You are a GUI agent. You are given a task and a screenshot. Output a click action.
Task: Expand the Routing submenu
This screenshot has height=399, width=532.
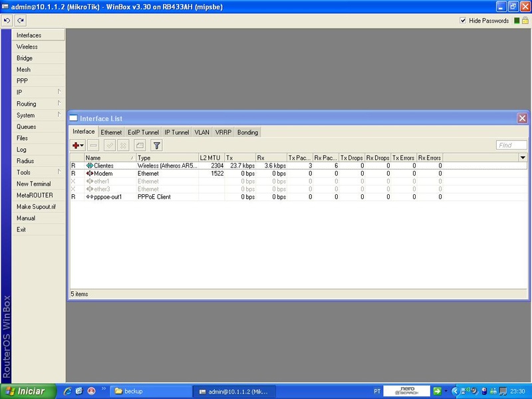[59, 104]
